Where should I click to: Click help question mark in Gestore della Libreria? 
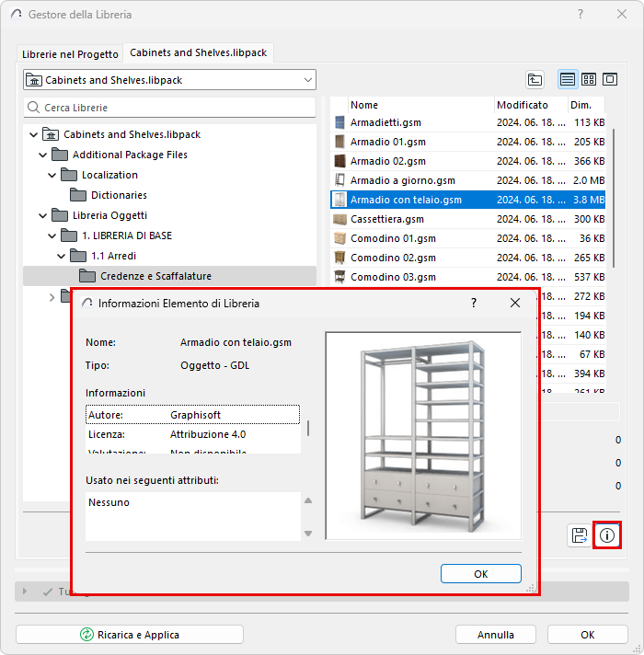point(581,14)
